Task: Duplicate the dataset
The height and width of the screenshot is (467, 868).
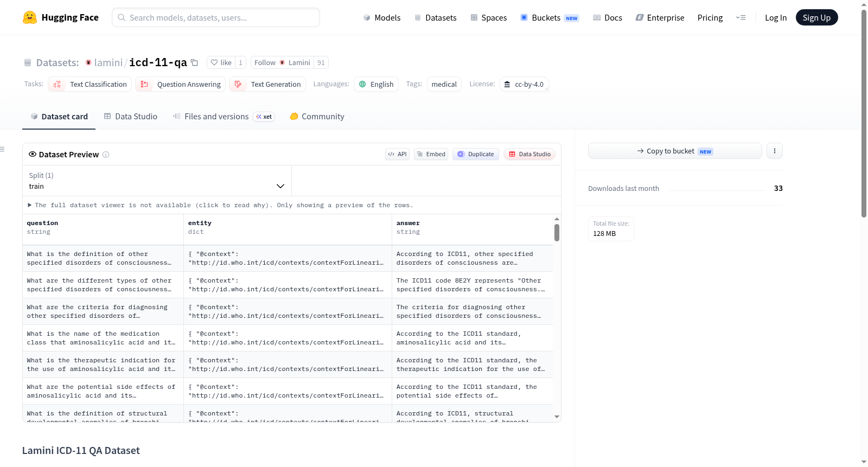Action: point(476,154)
